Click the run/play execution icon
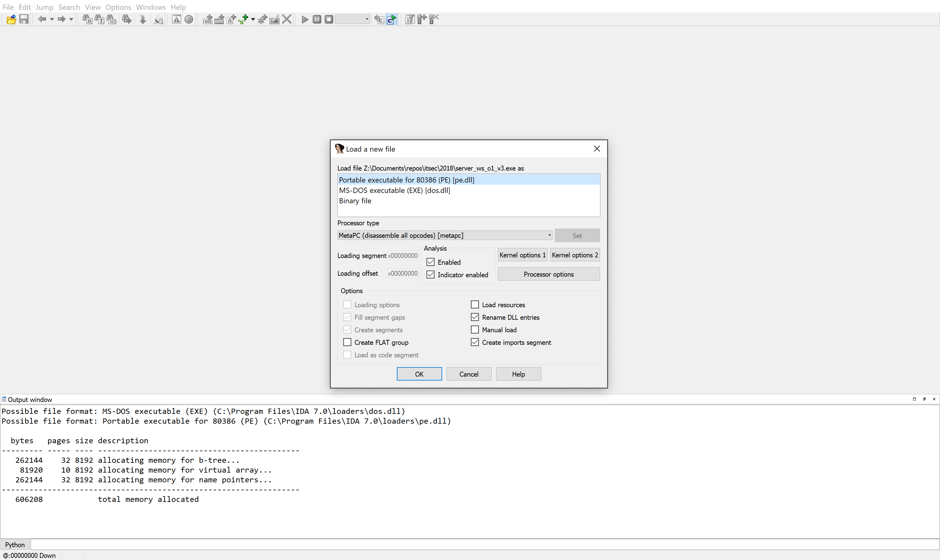The width and height of the screenshot is (940, 560). [x=304, y=19]
